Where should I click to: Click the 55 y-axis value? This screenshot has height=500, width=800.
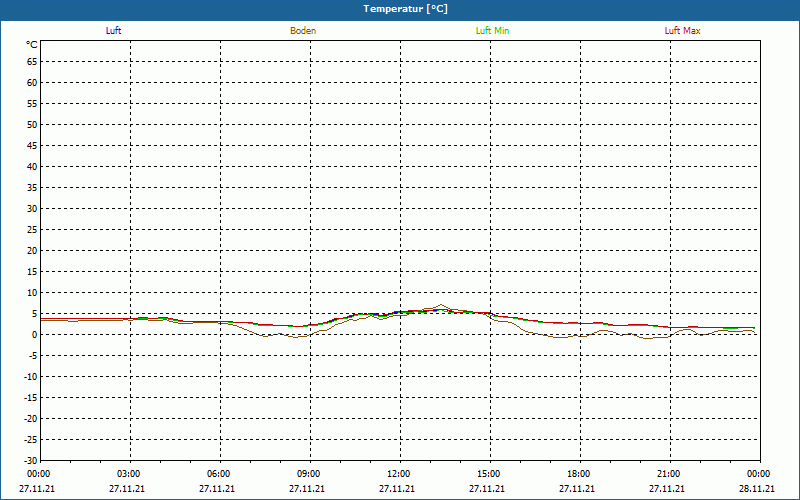32,104
